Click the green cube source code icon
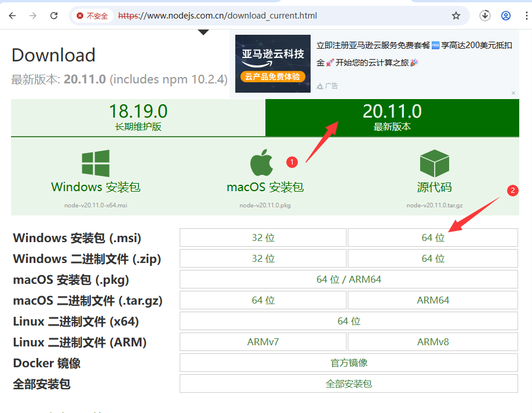Screen dimensions: 532x413 (434, 163)
